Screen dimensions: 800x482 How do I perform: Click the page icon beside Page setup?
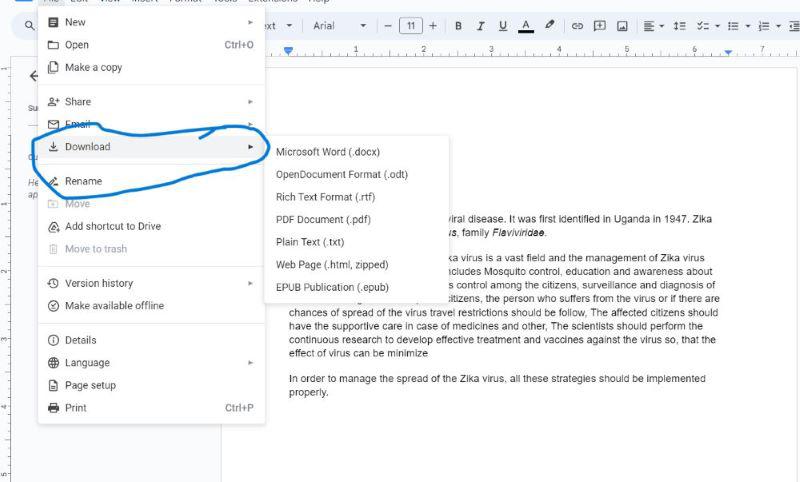point(53,385)
